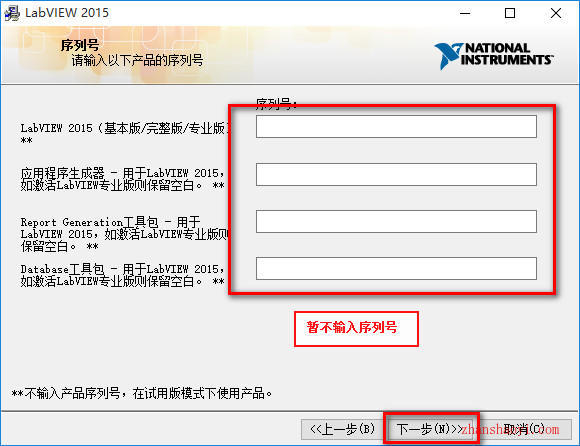The image size is (580, 446).
Task: Click the Database工具包 product description label
Action: click(x=122, y=275)
